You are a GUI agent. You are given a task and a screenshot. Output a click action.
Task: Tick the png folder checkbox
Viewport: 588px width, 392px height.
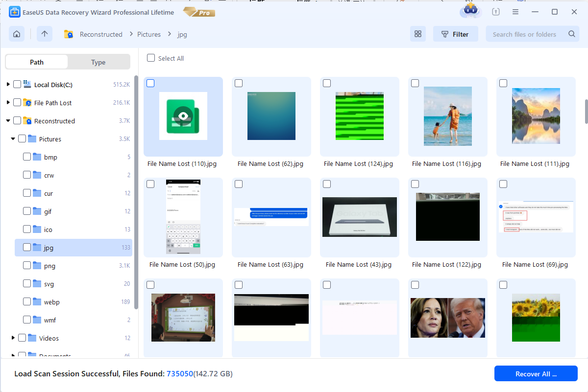coord(27,266)
